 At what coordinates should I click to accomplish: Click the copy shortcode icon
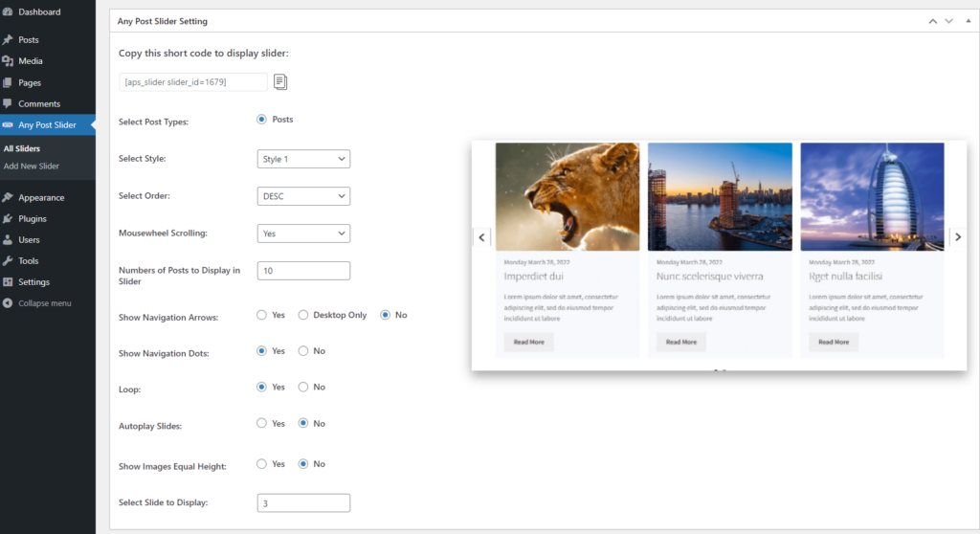click(x=280, y=82)
